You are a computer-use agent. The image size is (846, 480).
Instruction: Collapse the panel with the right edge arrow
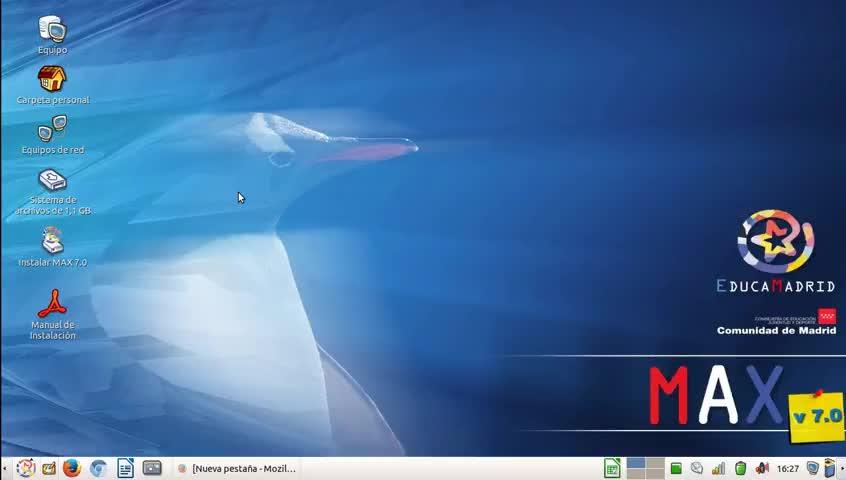coord(842,469)
